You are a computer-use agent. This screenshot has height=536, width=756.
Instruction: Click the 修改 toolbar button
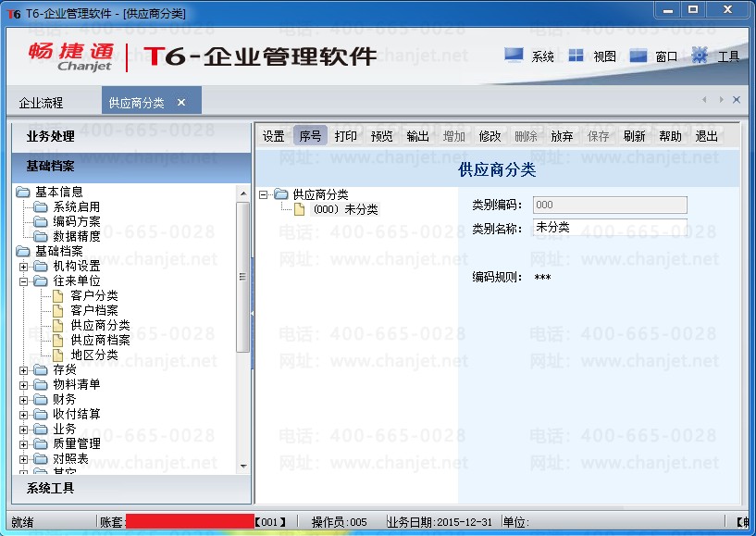[x=490, y=136]
